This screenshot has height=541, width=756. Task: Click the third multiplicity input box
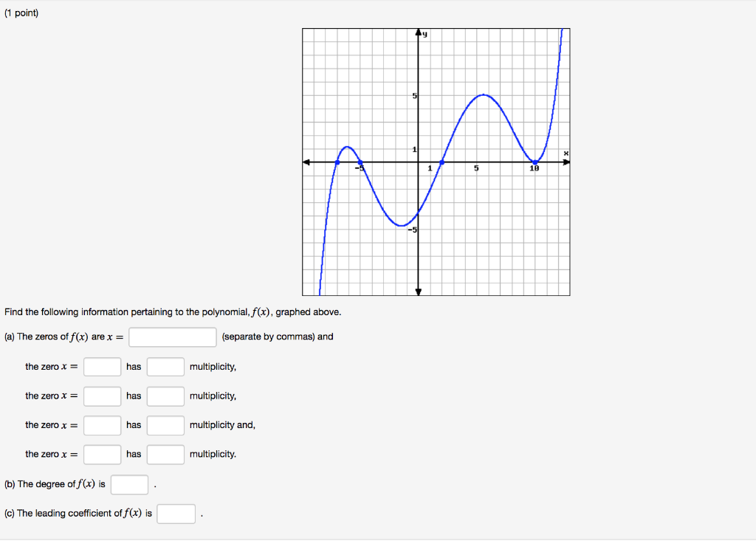coord(165,425)
